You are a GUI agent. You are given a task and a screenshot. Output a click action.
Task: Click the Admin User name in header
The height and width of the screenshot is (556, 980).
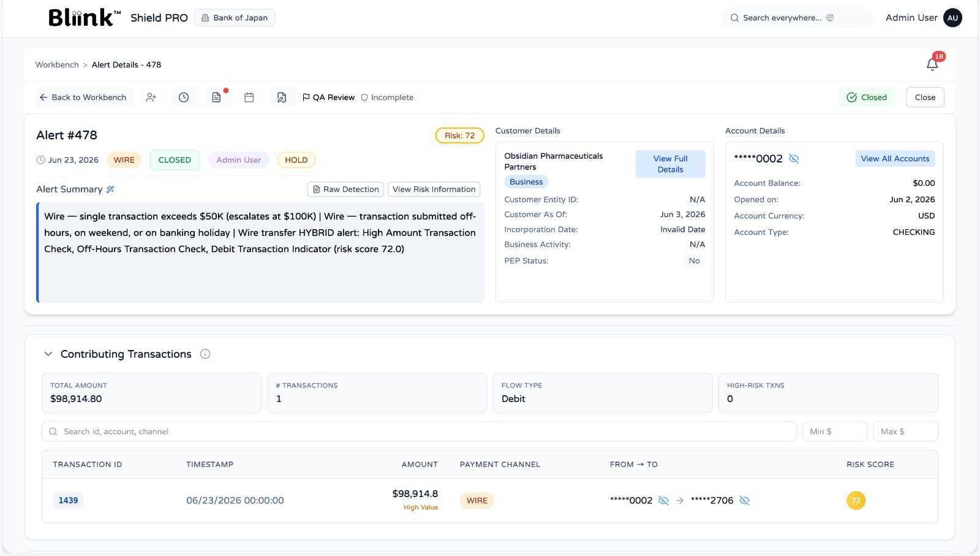pyautogui.click(x=911, y=18)
